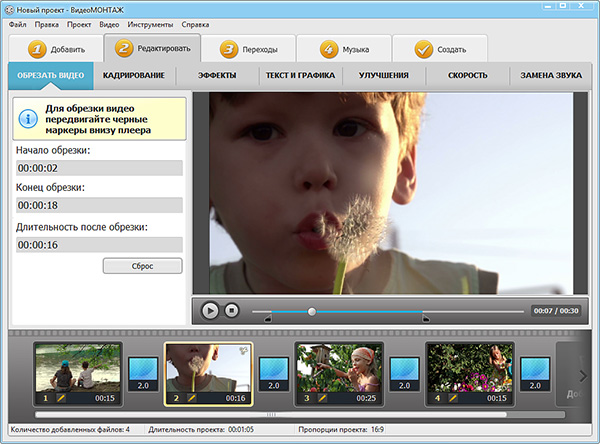
Task: Click the application icon in title bar
Action: 9,10
